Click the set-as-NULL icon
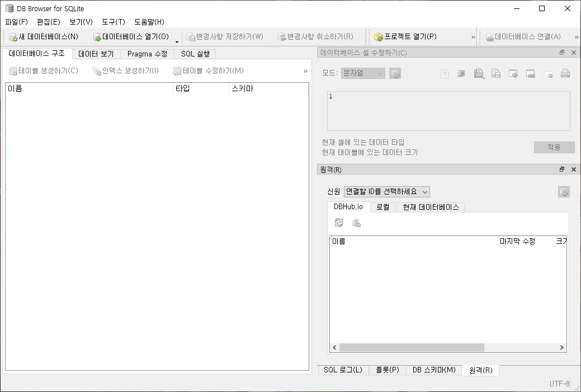 548,74
